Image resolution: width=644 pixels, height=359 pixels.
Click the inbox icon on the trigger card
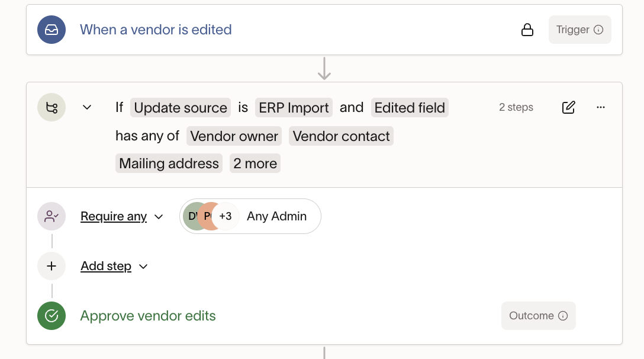click(51, 30)
